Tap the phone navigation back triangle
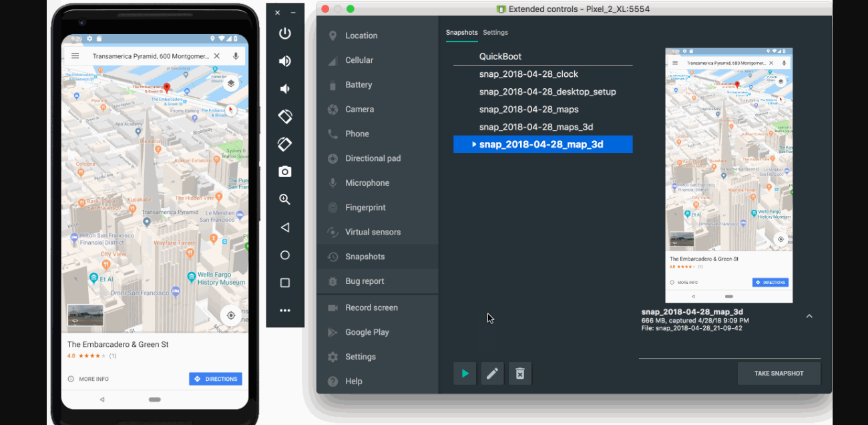The image size is (868, 425). [102, 399]
